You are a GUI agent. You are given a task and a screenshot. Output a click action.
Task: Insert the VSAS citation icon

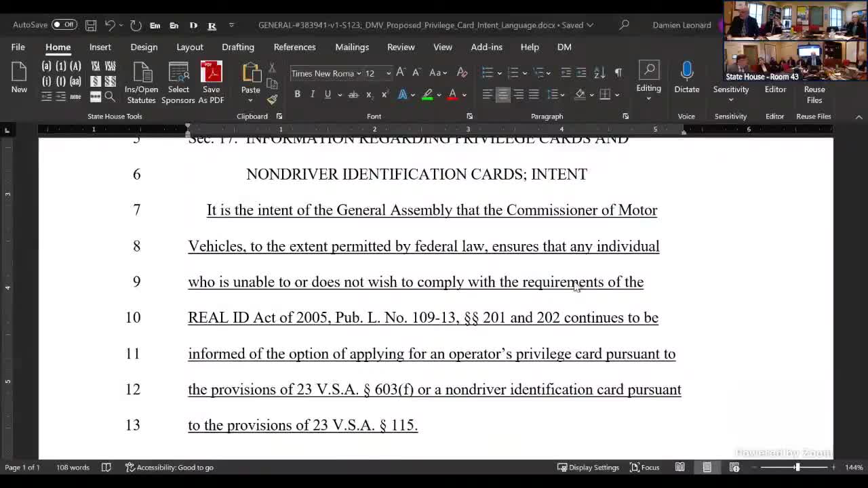coord(111,66)
